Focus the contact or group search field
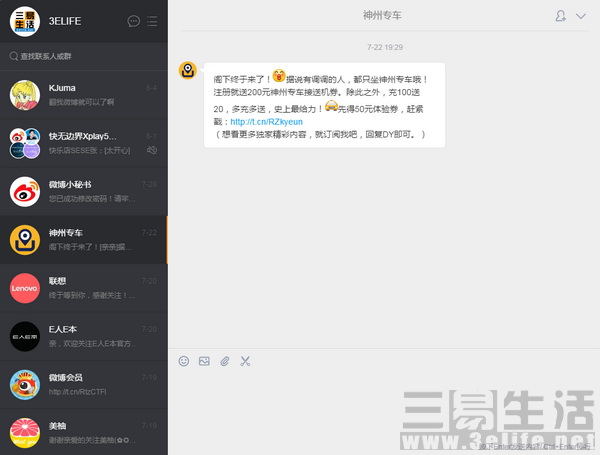 [84, 56]
